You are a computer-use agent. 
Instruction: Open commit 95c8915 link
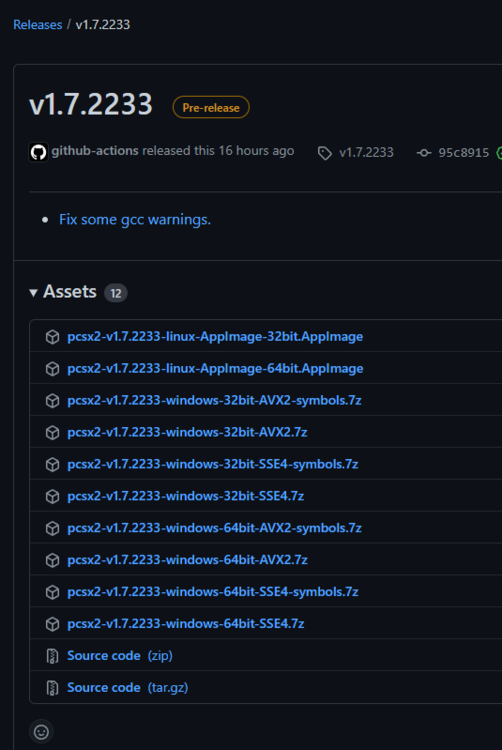tap(463, 153)
